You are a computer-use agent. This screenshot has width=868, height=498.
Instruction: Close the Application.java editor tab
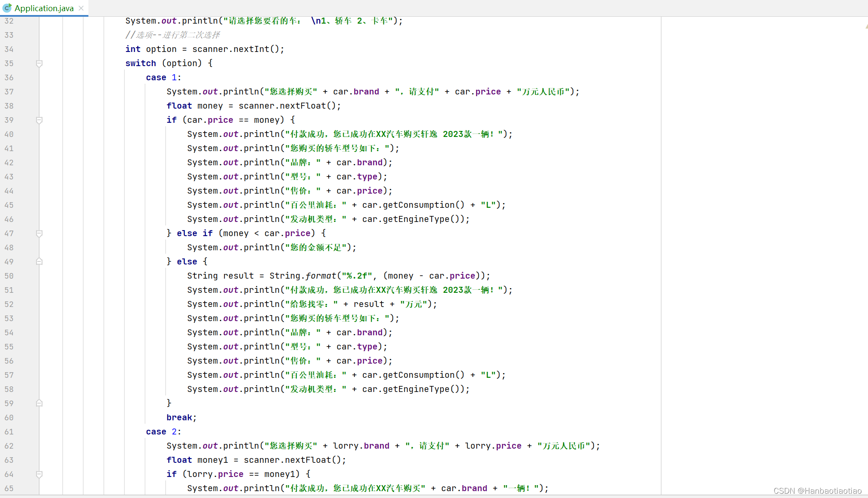point(81,8)
